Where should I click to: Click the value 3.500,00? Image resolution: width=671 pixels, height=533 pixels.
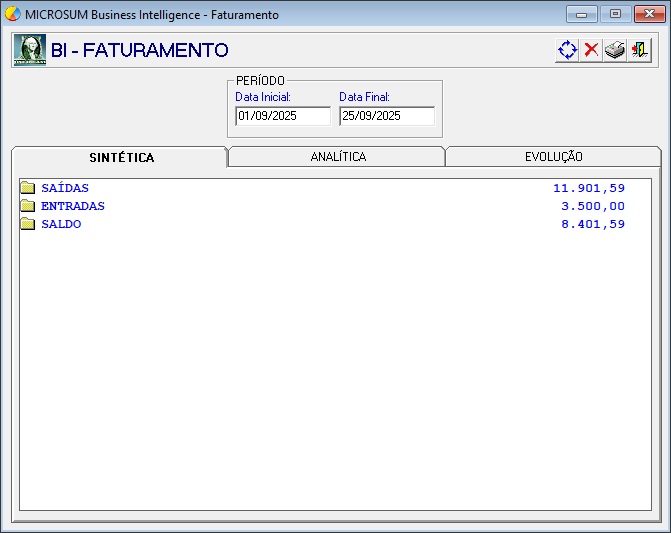(593, 206)
